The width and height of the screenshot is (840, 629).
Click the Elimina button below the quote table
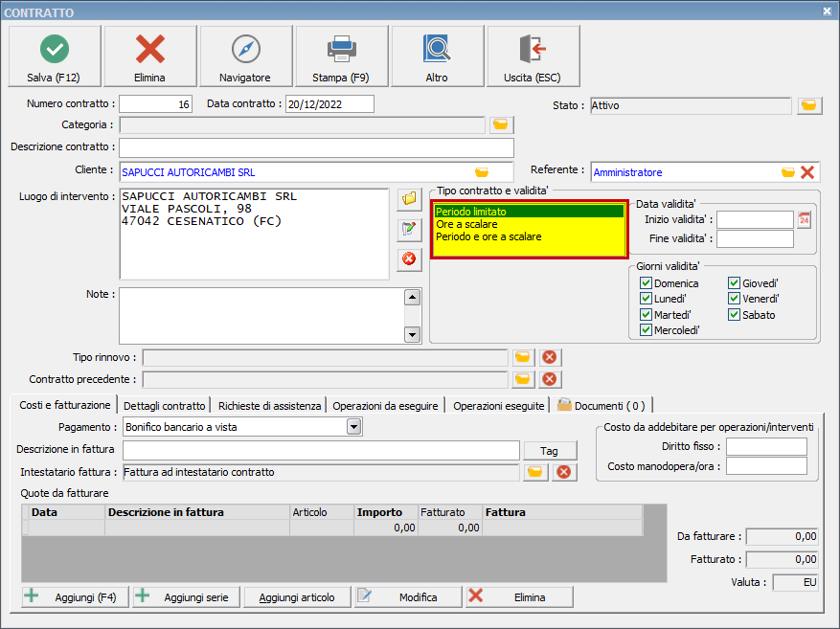tap(520, 597)
